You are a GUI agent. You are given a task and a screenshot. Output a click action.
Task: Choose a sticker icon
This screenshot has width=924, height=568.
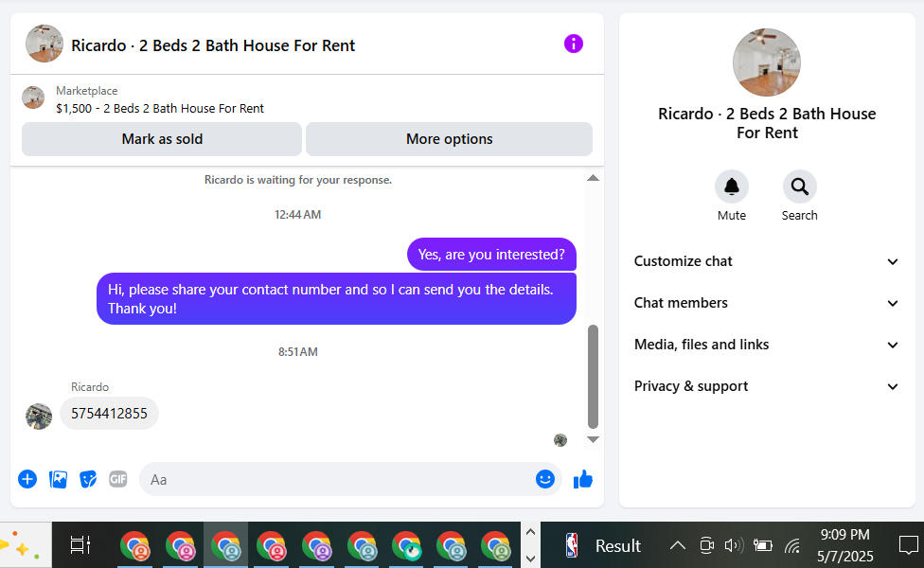(88, 479)
